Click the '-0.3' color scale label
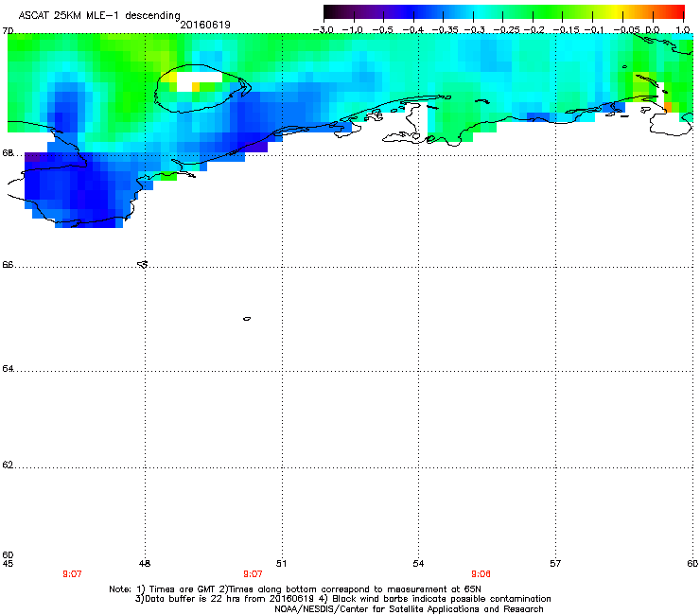 coord(475,29)
